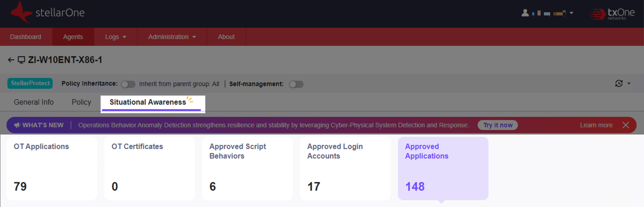Switch to the Policy tab

coord(81,102)
